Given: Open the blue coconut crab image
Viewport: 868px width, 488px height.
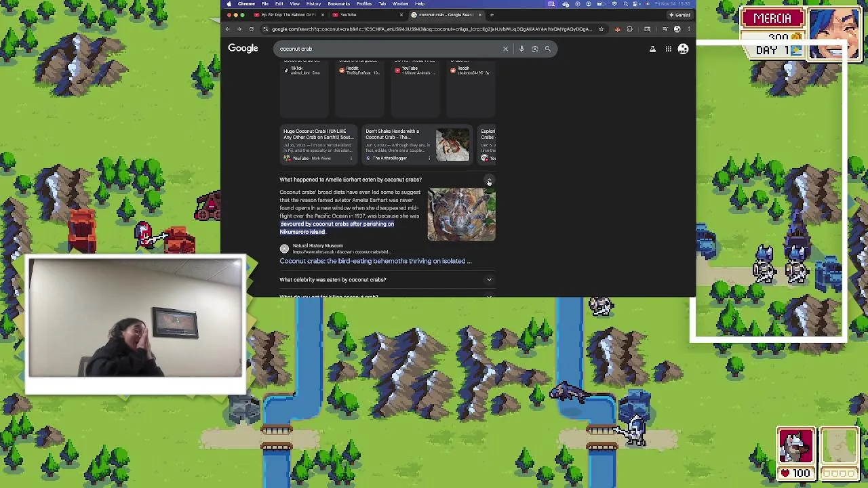Looking at the screenshot, I should click(461, 215).
